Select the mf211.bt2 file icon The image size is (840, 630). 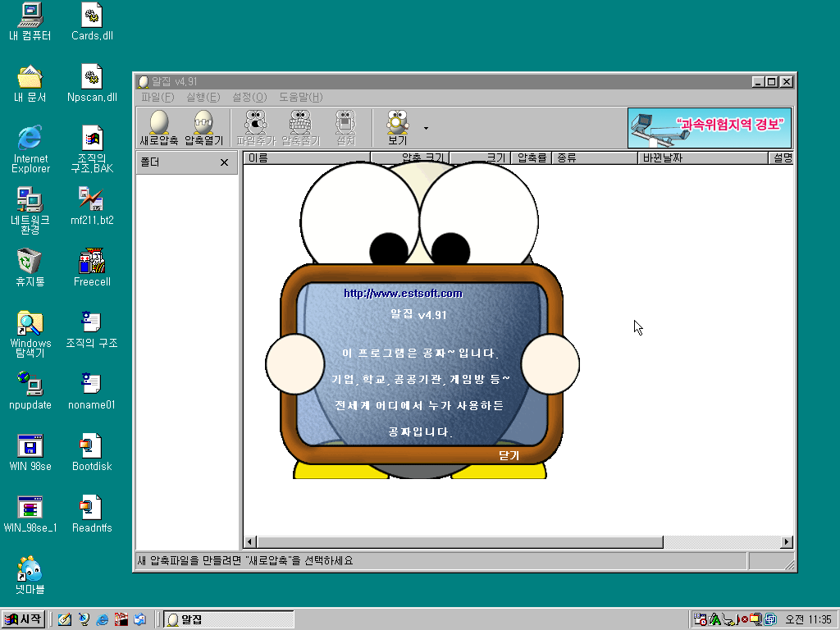92,207
